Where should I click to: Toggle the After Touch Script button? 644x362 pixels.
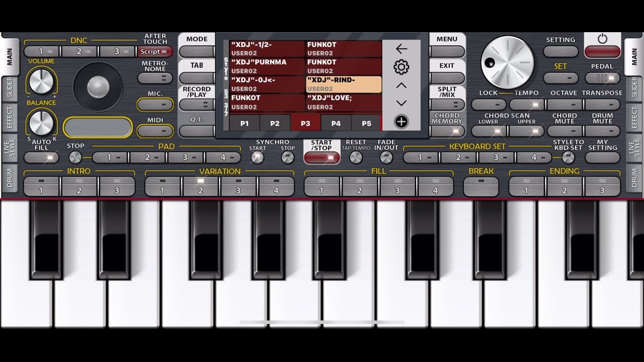155,52
